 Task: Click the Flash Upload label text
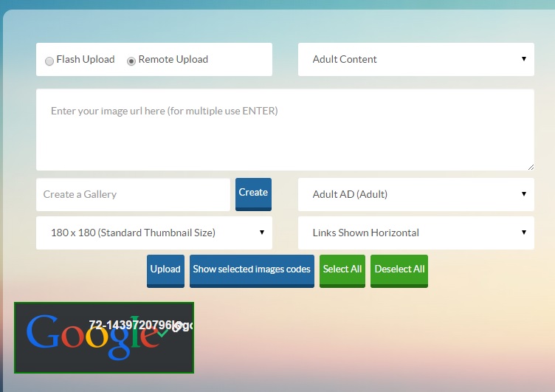(86, 59)
